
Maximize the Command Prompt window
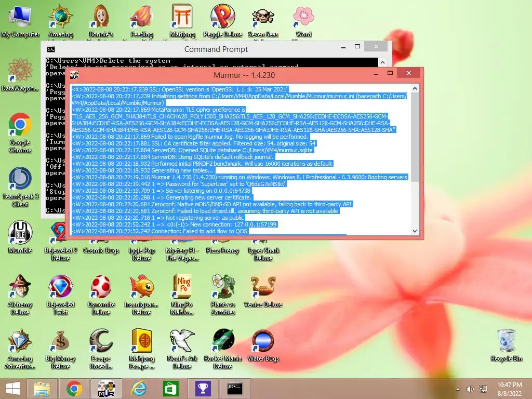(357, 46)
